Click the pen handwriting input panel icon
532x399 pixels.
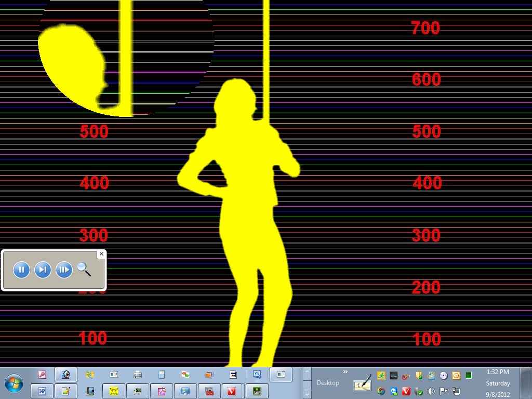(x=363, y=383)
